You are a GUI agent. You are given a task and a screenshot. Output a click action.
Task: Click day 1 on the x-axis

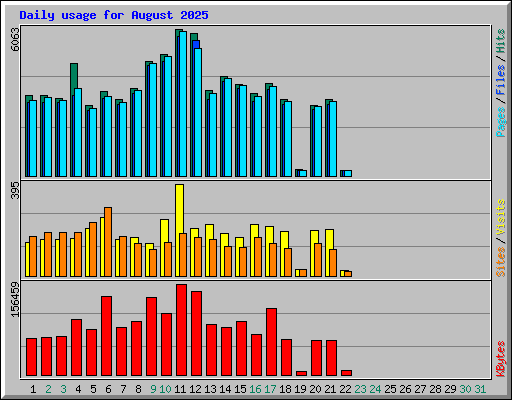[x=33, y=389]
